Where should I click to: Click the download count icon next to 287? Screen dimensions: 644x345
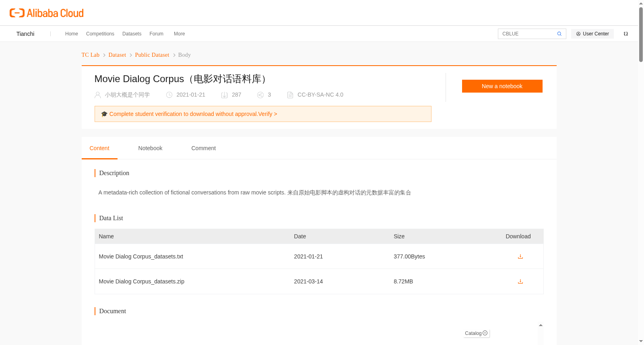(224, 95)
